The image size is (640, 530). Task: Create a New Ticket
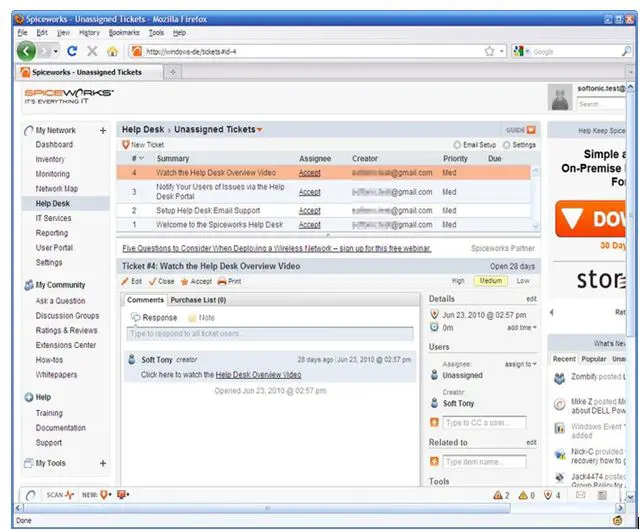[x=143, y=145]
